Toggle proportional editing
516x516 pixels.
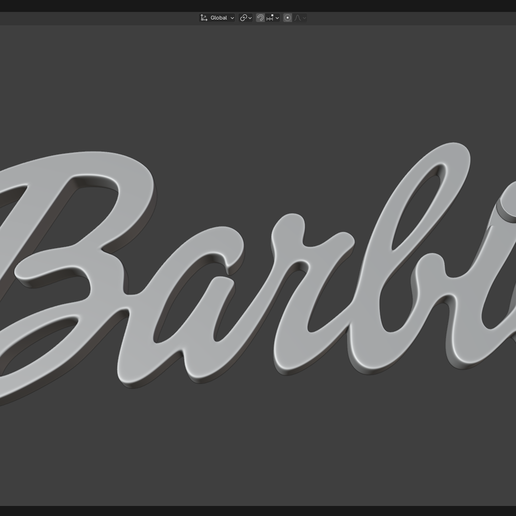click(x=288, y=18)
